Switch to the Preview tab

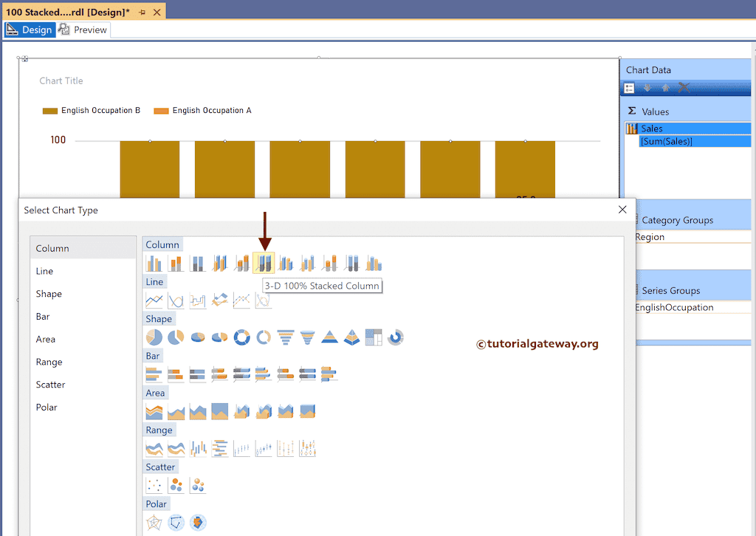[x=83, y=30]
